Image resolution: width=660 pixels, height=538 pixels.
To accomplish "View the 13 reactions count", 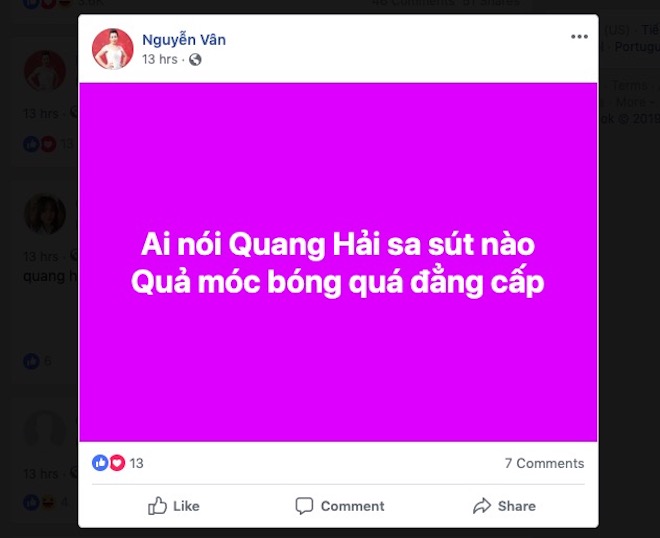I will pos(136,463).
